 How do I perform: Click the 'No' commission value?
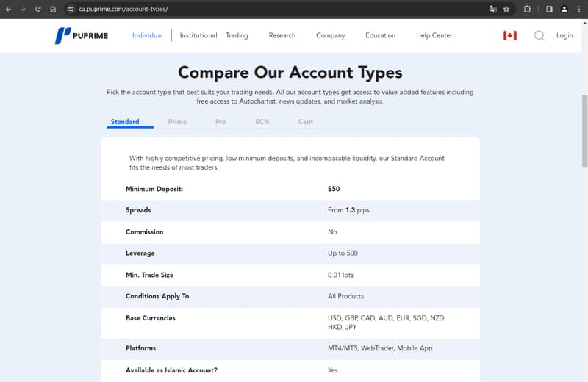332,231
